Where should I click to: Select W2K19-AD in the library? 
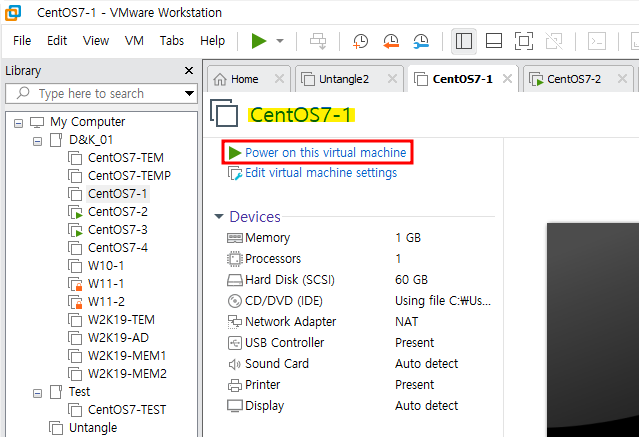coord(118,338)
